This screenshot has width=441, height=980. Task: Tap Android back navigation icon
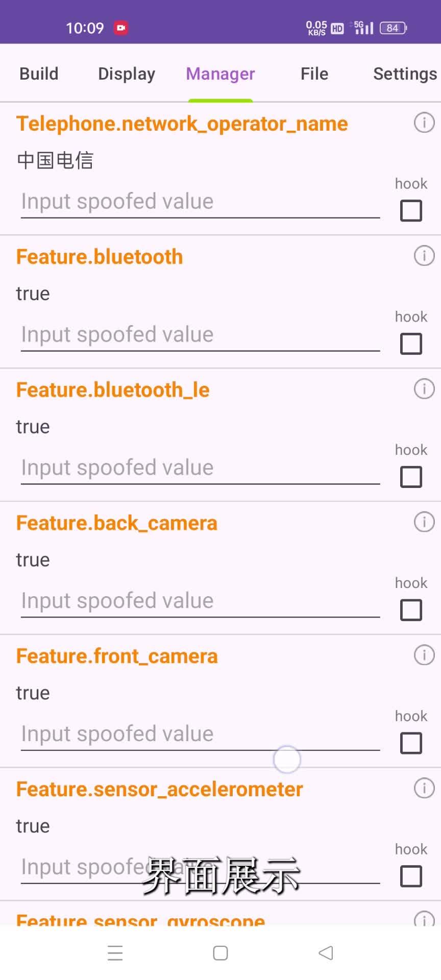(x=326, y=953)
